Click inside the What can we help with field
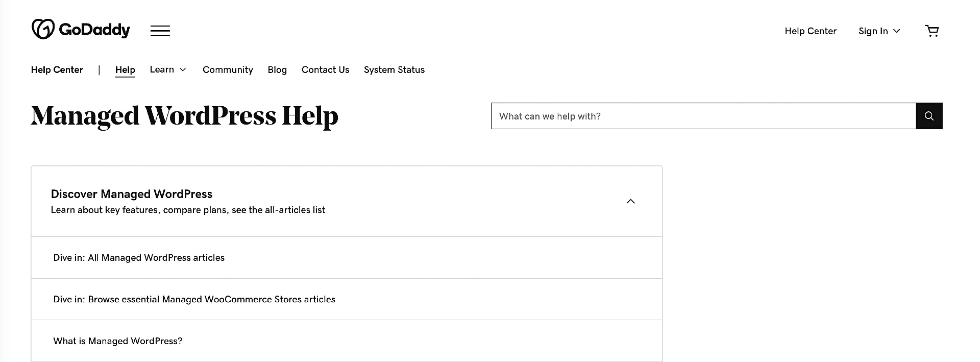980x362 pixels. point(664,116)
